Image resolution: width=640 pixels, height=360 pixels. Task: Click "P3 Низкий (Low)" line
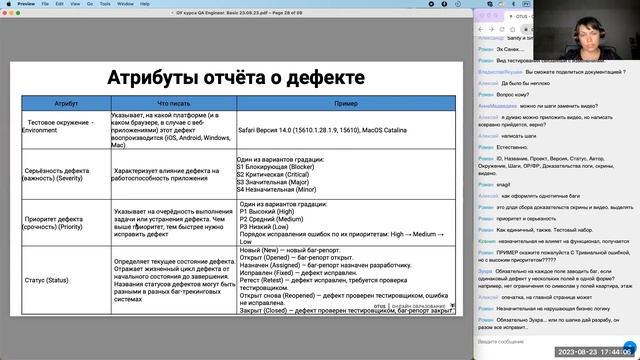pyautogui.click(x=264, y=227)
